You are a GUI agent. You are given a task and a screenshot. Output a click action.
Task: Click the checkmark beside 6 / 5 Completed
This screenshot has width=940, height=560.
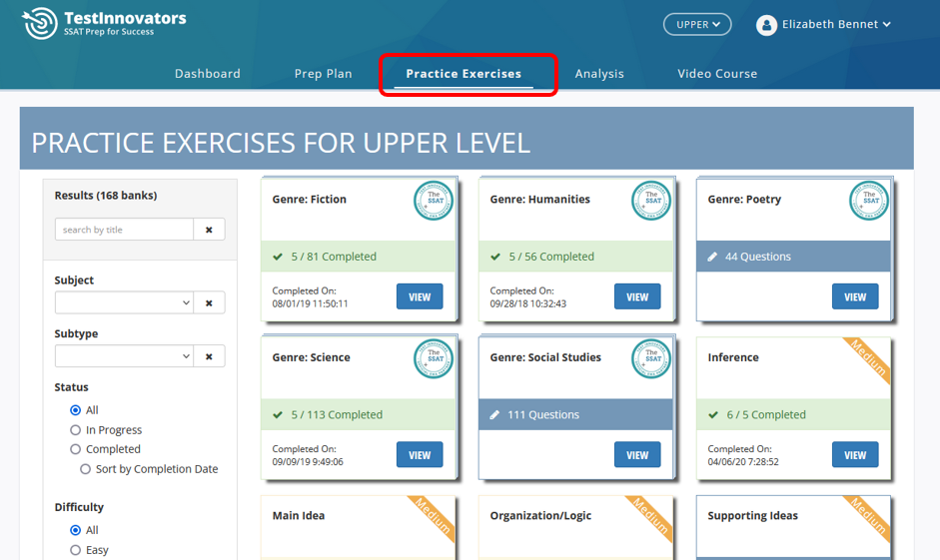point(713,414)
